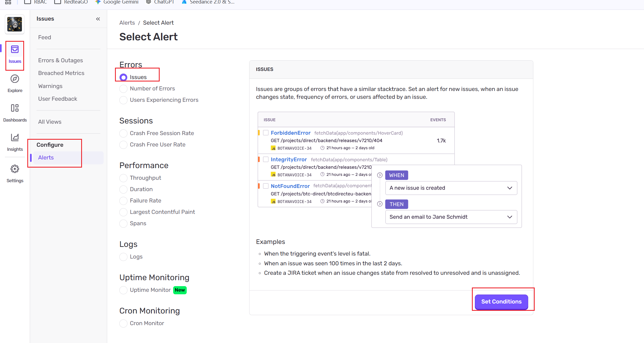Open the Alerts item under Configure
The width and height of the screenshot is (644, 343).
coord(46,158)
